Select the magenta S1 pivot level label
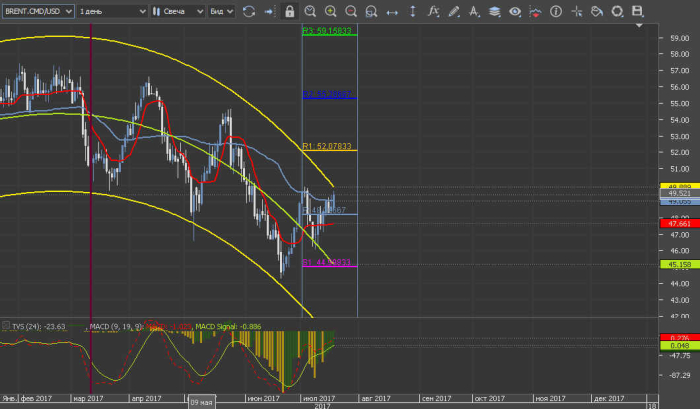Viewport: 700px width, 409px height. coord(326,262)
